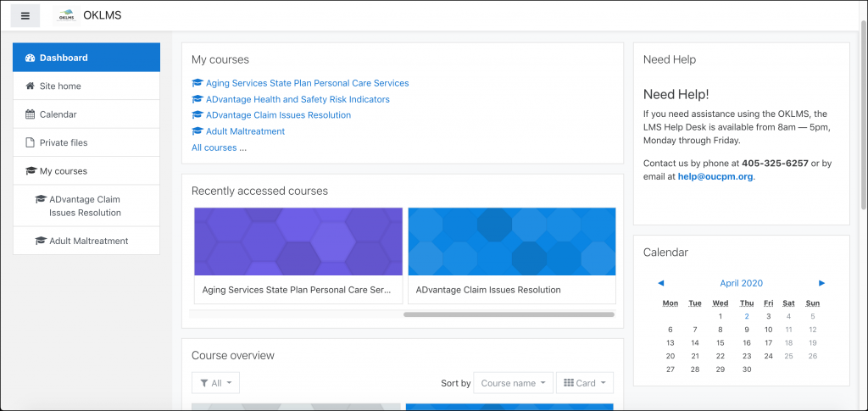Open the April 2020 calendar link
868x411 pixels.
[741, 283]
